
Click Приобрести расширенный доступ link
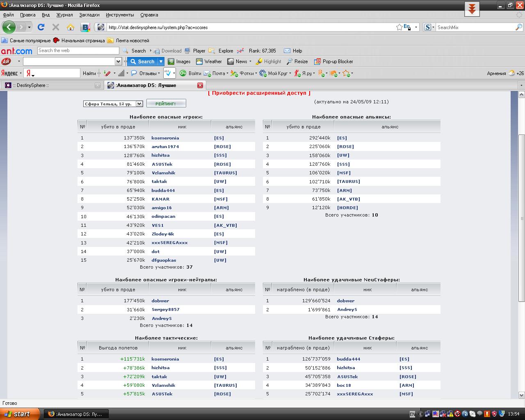259,93
